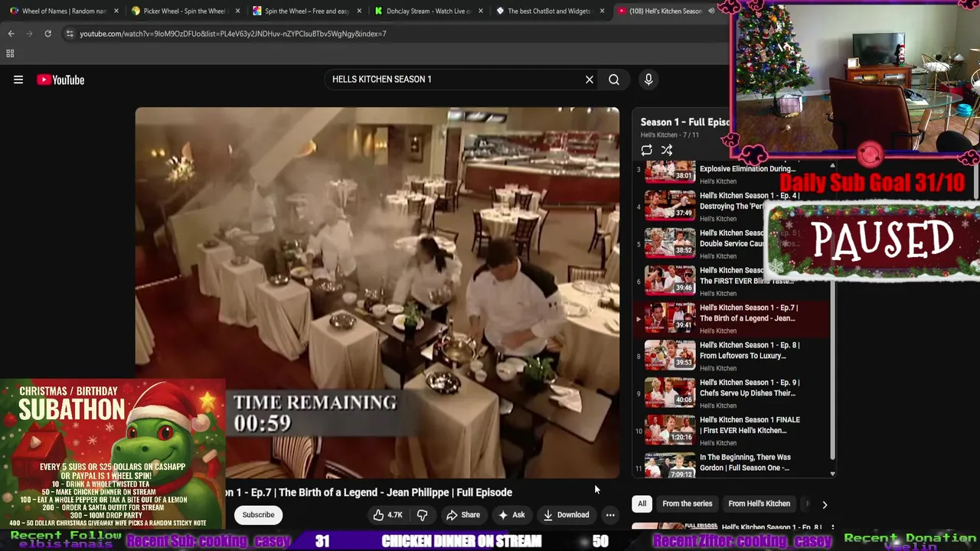Start voice search with the microphone icon
Viewport: 980px width, 551px height.
tap(648, 80)
